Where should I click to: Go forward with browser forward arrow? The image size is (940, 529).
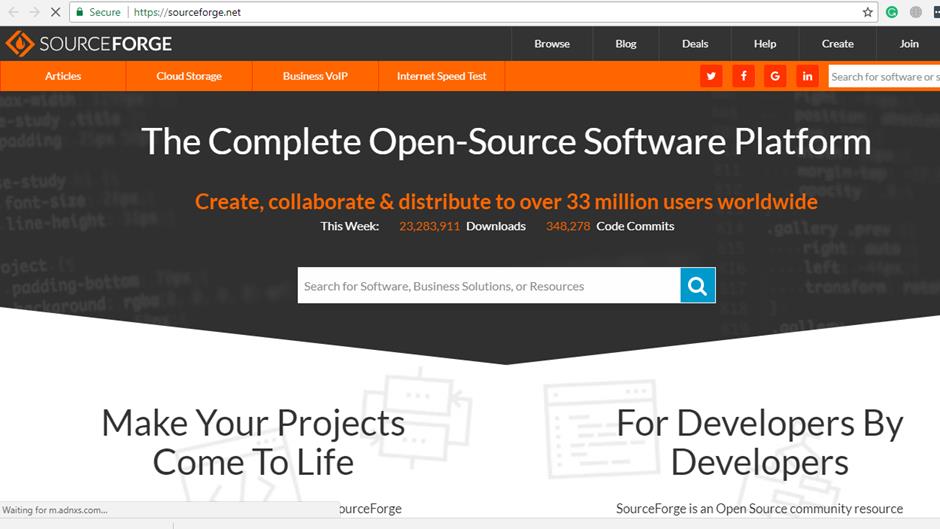(34, 12)
